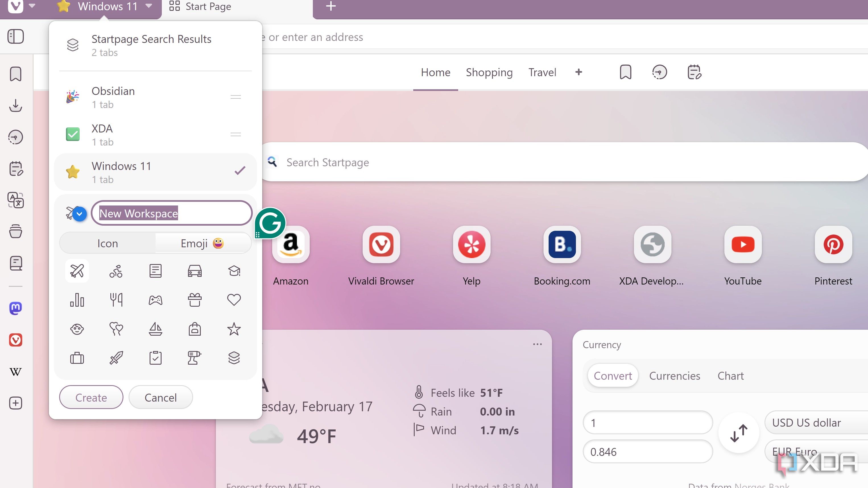This screenshot has height=488, width=868.
Task: Pick the sailboat workspace icon
Action: (155, 329)
